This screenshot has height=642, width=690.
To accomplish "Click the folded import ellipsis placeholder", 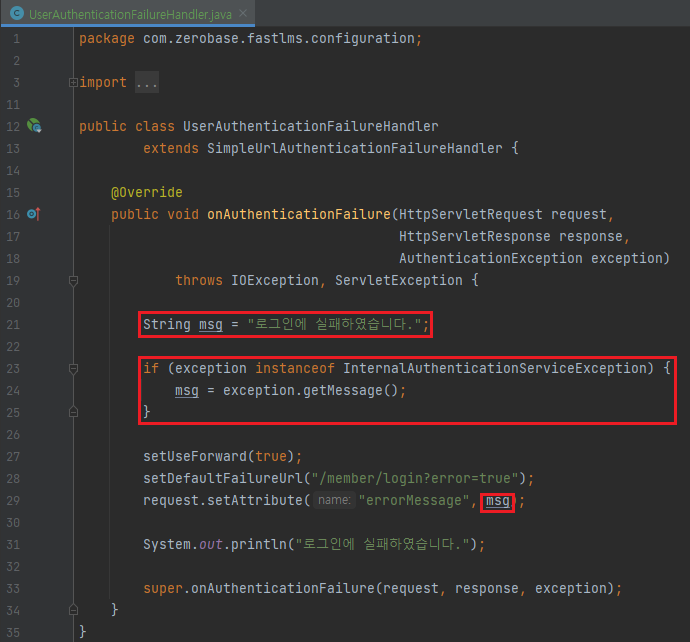I will coord(147,82).
